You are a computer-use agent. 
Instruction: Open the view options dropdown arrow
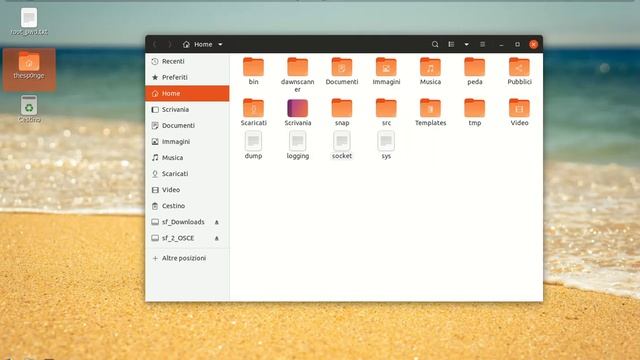click(466, 44)
